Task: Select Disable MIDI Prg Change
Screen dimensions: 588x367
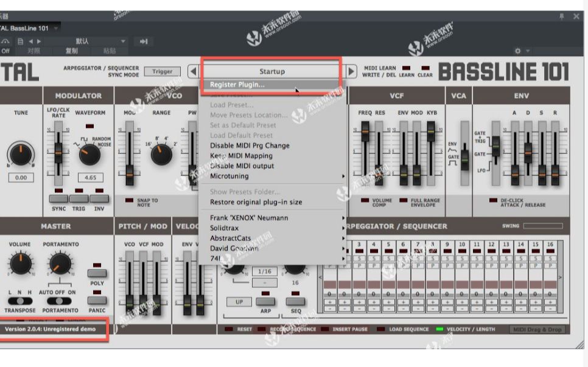Action: (x=272, y=145)
